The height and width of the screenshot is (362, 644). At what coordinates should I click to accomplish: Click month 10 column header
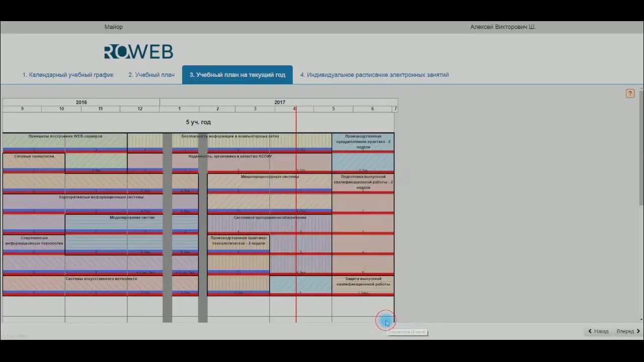61,109
